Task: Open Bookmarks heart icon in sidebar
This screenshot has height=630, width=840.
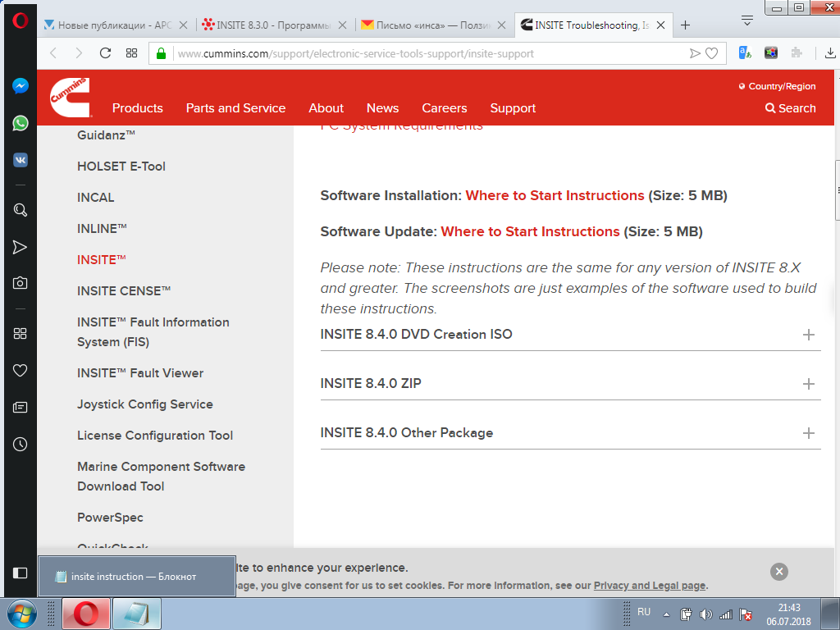Action: click(21, 371)
